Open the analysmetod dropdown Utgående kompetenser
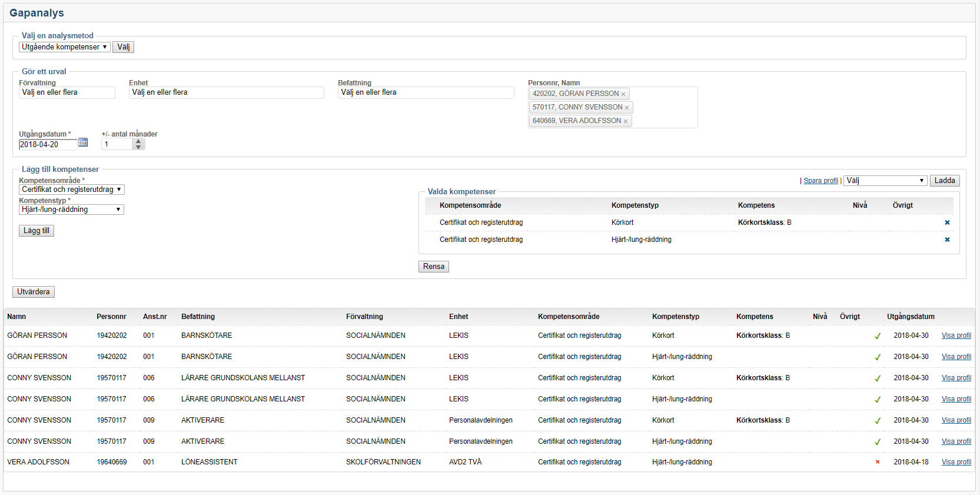Viewport: 980px width, 495px height. pos(64,47)
